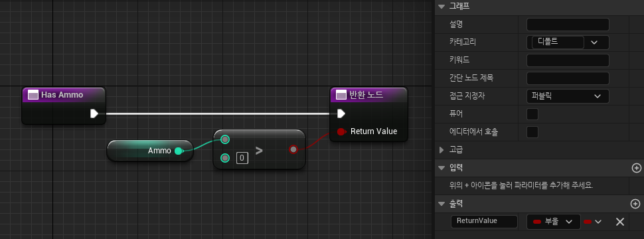Click the boolean output pin of greater-than node
The height and width of the screenshot is (239, 644).
click(293, 149)
